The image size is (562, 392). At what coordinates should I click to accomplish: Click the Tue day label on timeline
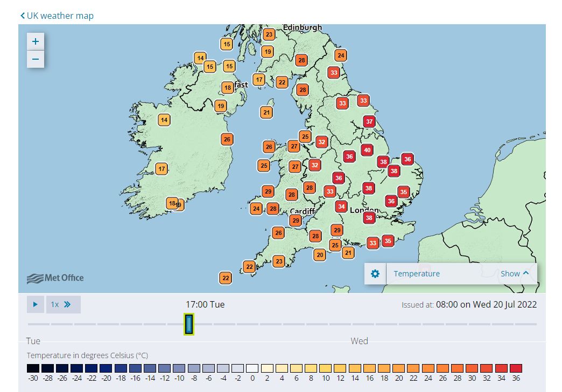(33, 341)
